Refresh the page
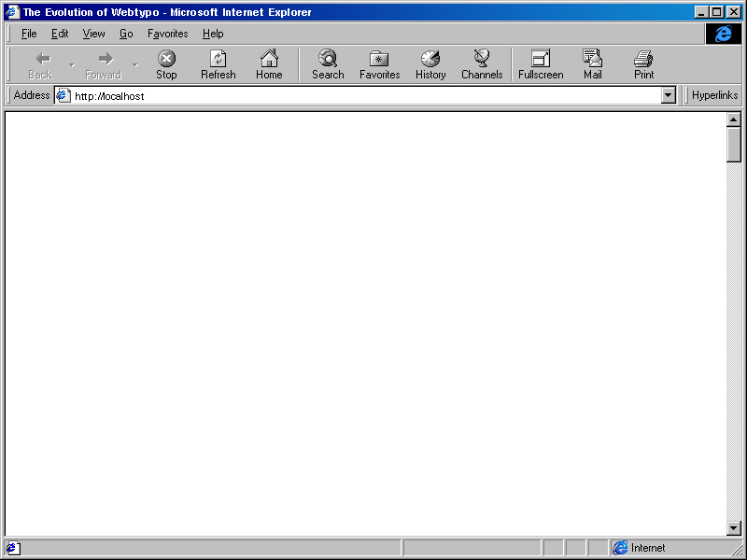Screen dimensions: 747x560 tap(218, 63)
